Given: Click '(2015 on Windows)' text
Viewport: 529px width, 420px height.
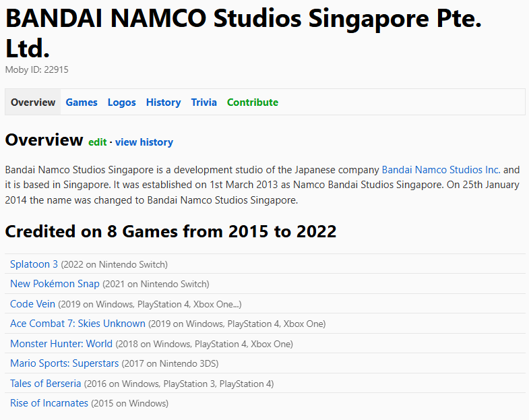Looking at the screenshot, I should point(129,403).
